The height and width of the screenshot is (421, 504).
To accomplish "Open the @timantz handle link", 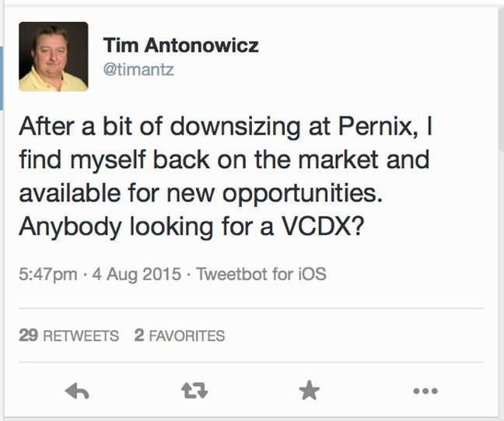I will 138,69.
